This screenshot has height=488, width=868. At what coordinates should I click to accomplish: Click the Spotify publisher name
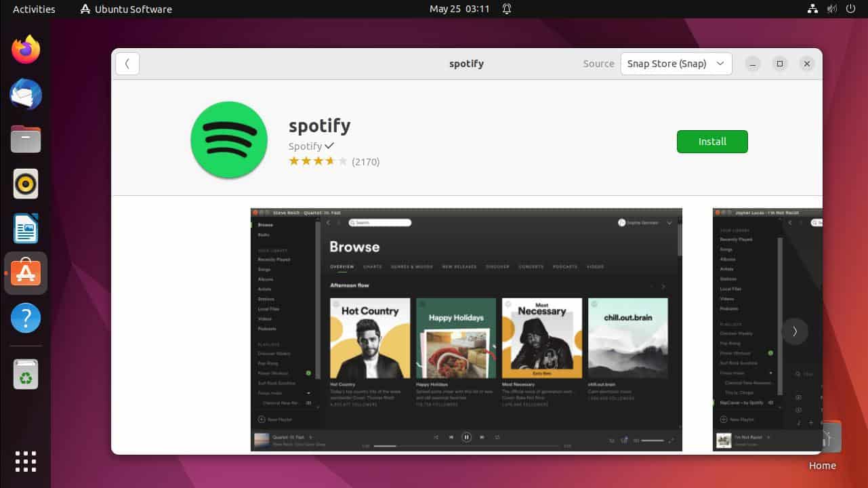pyautogui.click(x=305, y=146)
